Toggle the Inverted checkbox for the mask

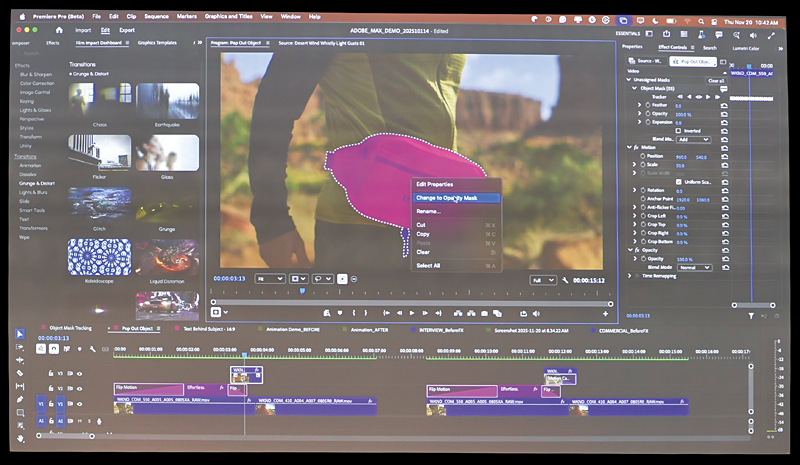click(x=680, y=130)
